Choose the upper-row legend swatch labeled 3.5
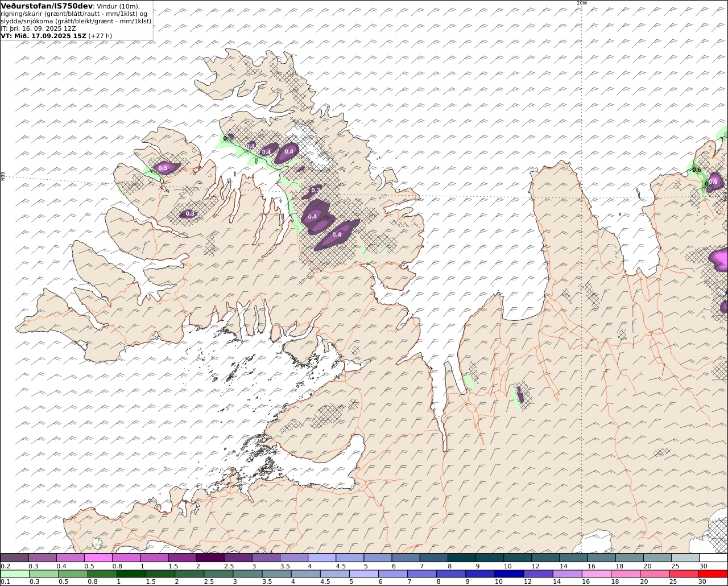Viewport: 728px width, 586px height. tap(294, 558)
